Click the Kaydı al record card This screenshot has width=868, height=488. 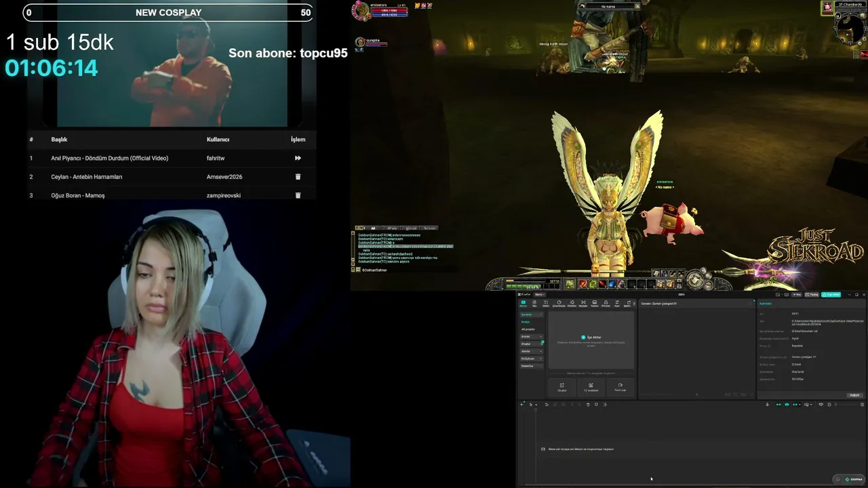coord(620,387)
